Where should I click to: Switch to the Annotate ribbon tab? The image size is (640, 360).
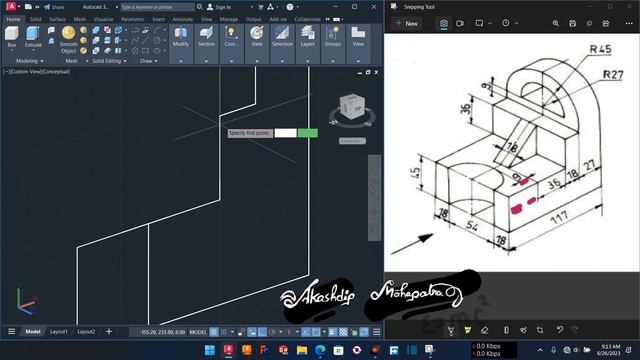coord(182,19)
